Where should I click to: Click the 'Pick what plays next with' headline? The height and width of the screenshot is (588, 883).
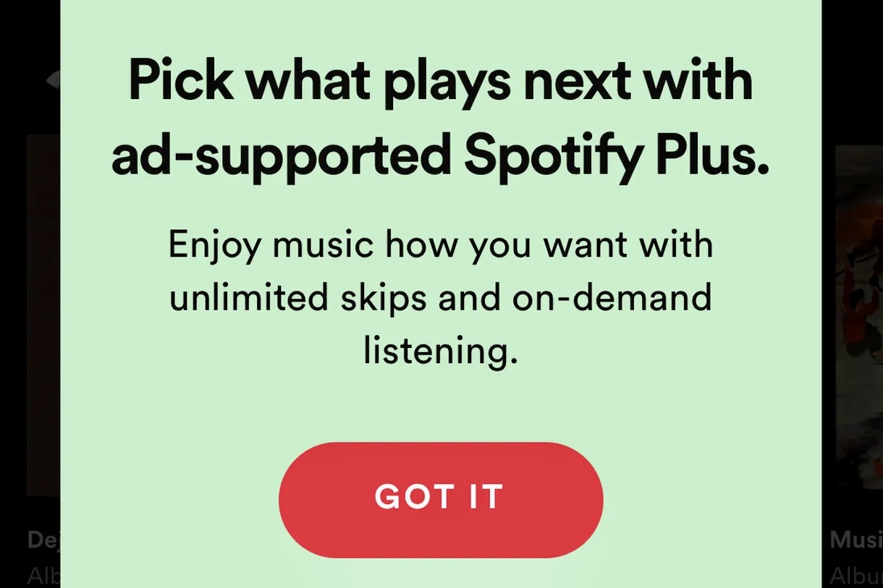point(440,82)
